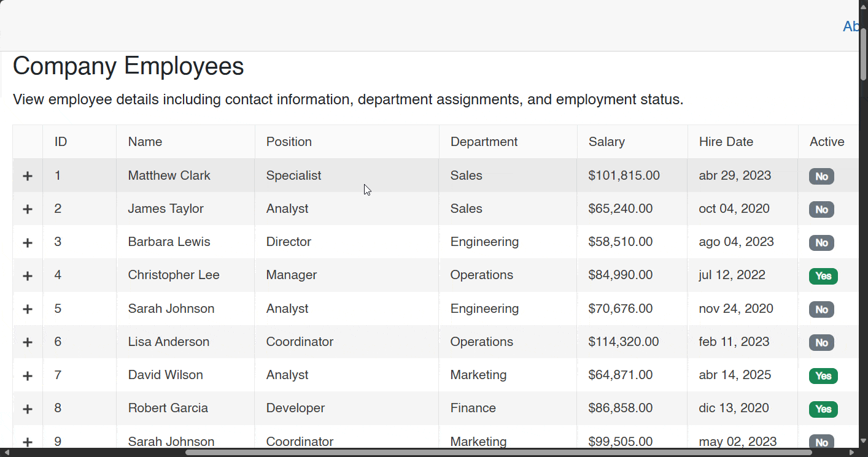Click the Hire Date column header
868x457 pixels.
tap(726, 142)
